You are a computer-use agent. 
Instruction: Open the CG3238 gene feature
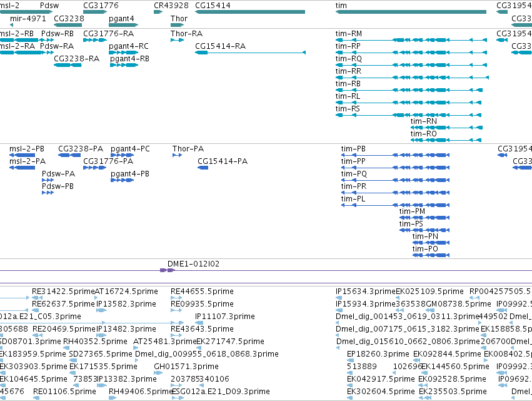pyautogui.click(x=68, y=25)
